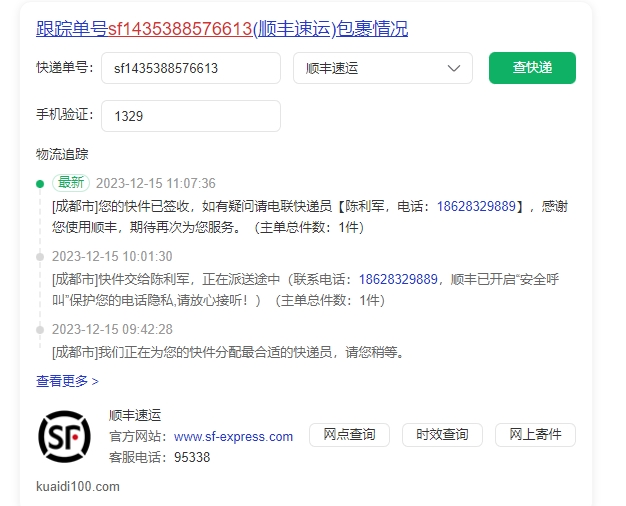Image resolution: width=626 pixels, height=506 pixels.
Task: Click the green 查快递 button
Action: coord(532,68)
